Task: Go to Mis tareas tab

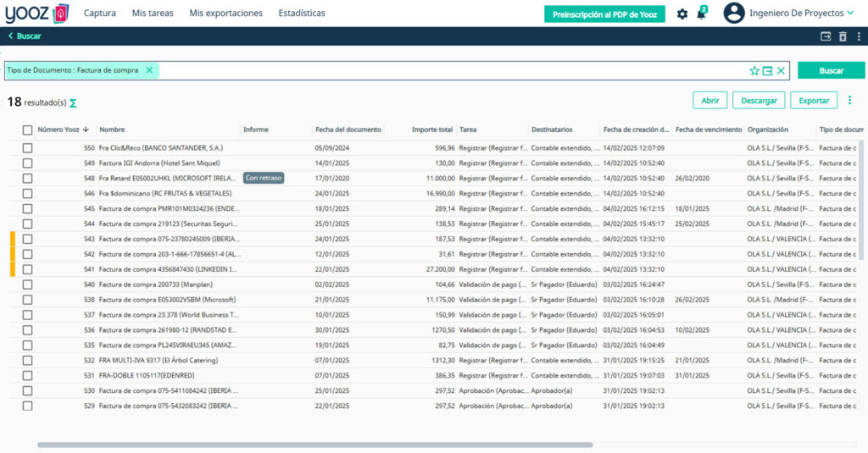Action: (x=153, y=14)
